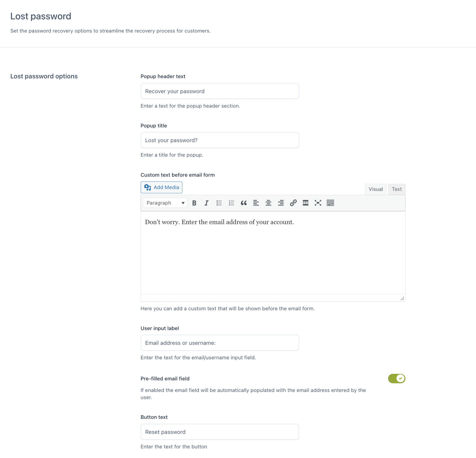The width and height of the screenshot is (476, 458).
Task: Disable the Pre-filled email field toggle
Action: click(396, 378)
